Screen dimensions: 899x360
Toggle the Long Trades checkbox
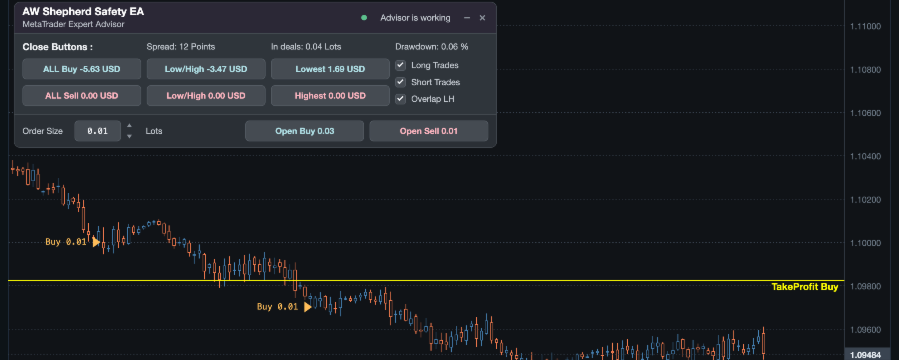401,65
